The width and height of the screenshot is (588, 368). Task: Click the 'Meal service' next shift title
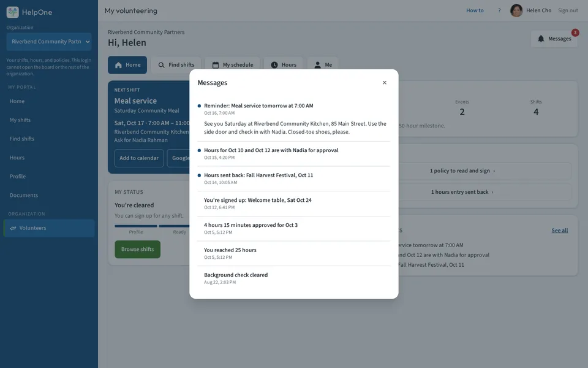[x=135, y=101]
